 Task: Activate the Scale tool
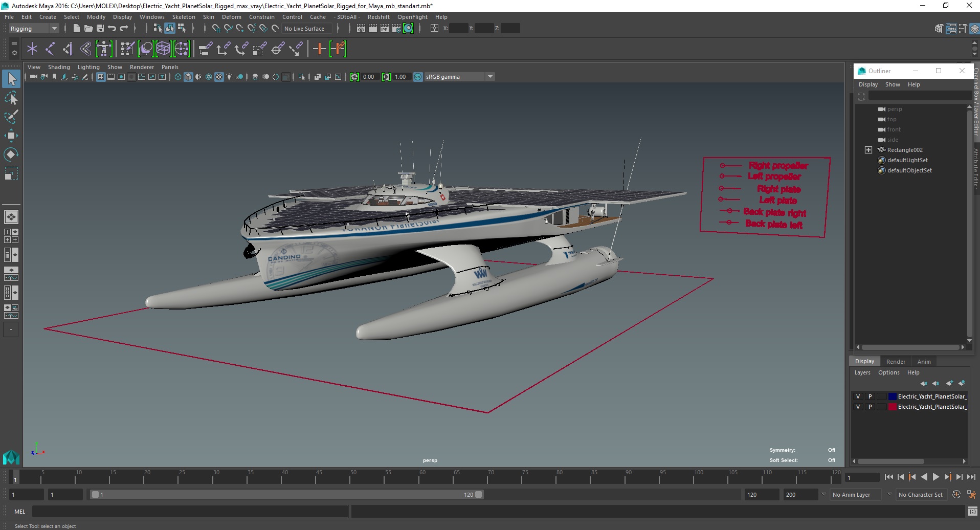click(11, 173)
